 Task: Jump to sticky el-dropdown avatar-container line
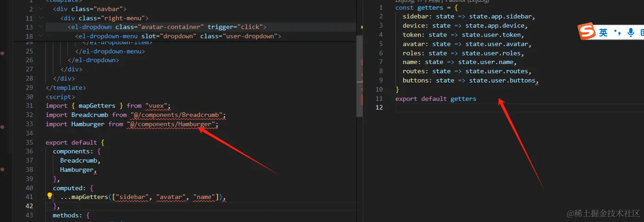tap(167, 27)
